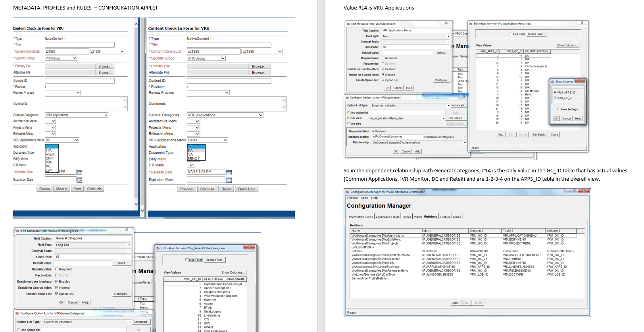Image resolution: width=644 pixels, height=332 pixels.
Task: Toggle Use Filter in the Vru_GeneralCategories_view window
Action: click(x=186, y=260)
